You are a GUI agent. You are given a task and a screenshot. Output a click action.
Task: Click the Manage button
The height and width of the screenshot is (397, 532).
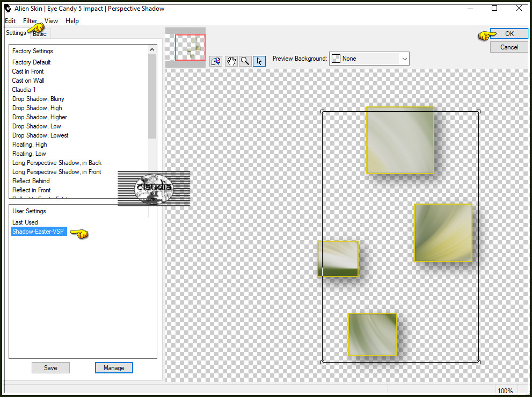(x=114, y=368)
